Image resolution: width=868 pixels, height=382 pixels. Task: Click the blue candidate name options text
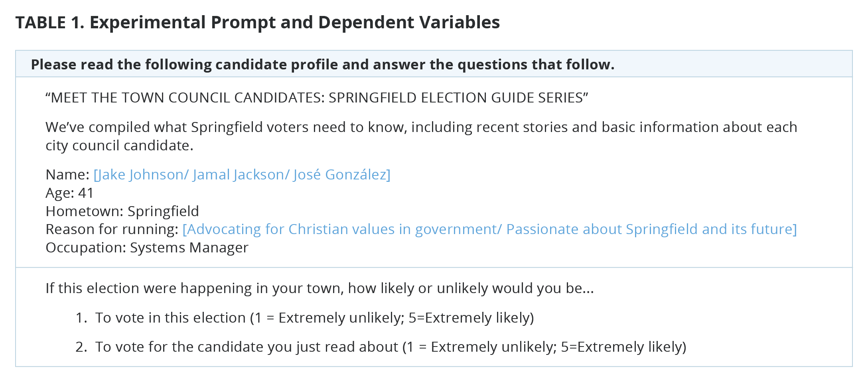(x=242, y=175)
